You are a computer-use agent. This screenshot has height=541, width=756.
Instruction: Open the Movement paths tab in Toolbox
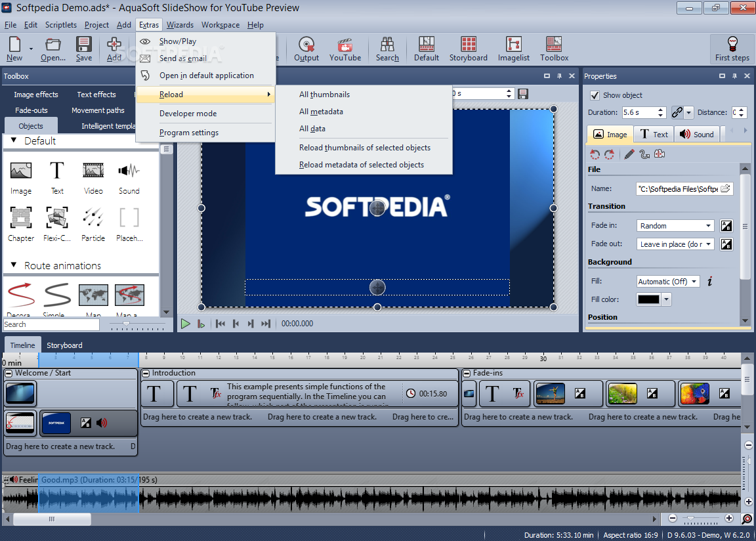click(98, 110)
